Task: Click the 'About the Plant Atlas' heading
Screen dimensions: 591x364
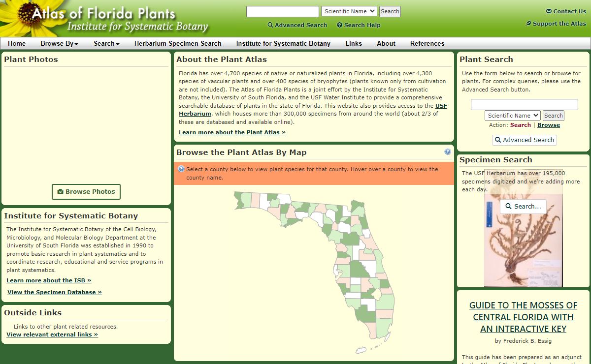Action: 222,60
